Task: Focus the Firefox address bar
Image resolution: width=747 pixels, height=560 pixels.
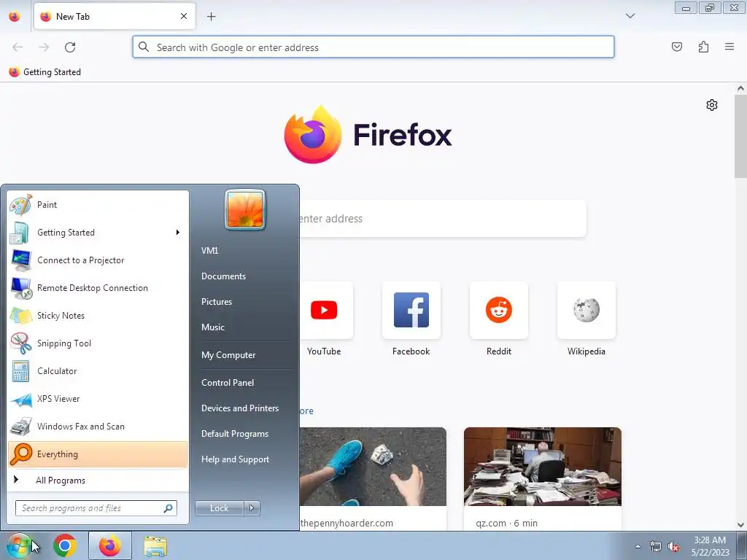Action: (x=373, y=47)
